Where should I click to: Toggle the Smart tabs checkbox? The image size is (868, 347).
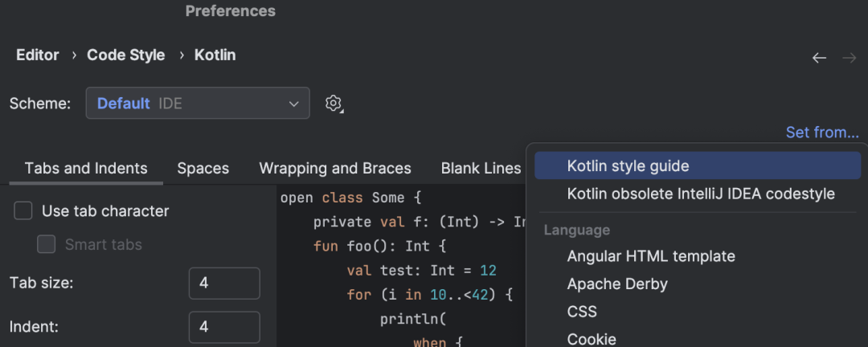[47, 244]
